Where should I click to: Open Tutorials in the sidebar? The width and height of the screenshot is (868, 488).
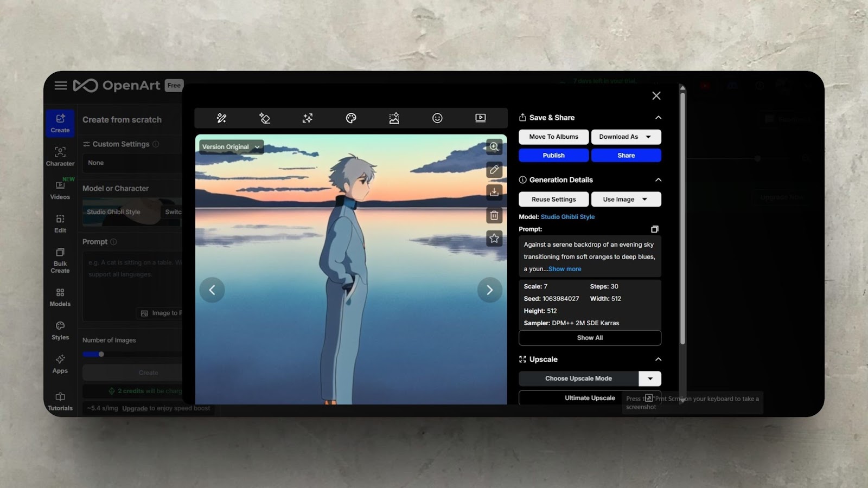click(x=60, y=401)
